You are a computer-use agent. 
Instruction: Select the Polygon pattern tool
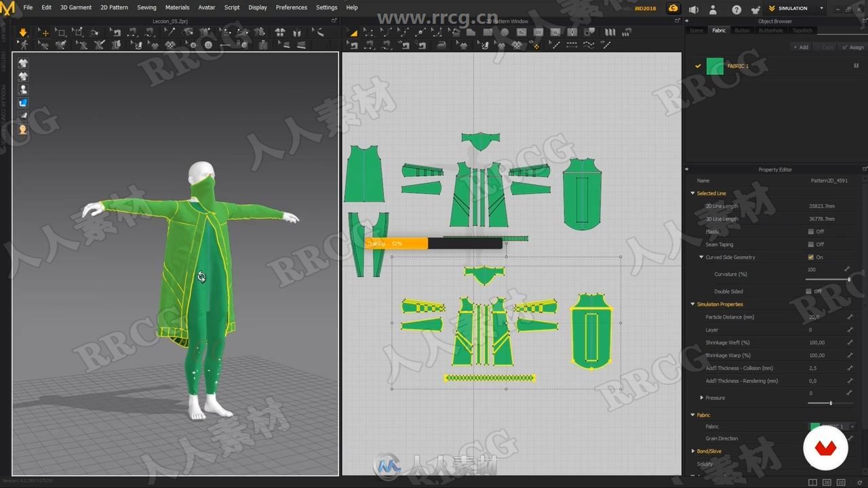point(471,33)
